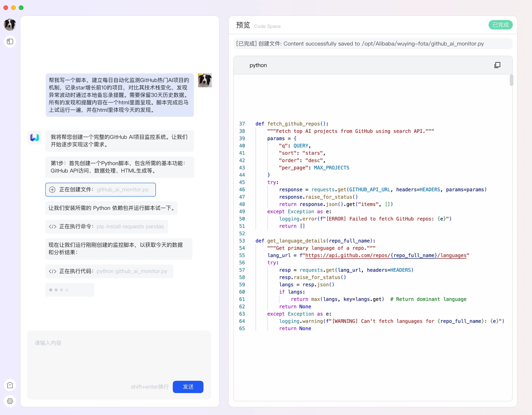Click the code panel vertical scrollbar

point(511,80)
